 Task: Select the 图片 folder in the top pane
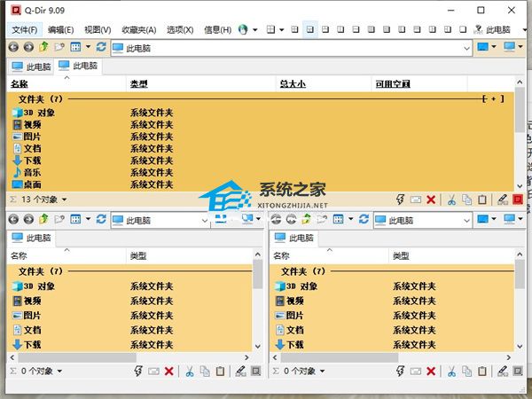27,137
